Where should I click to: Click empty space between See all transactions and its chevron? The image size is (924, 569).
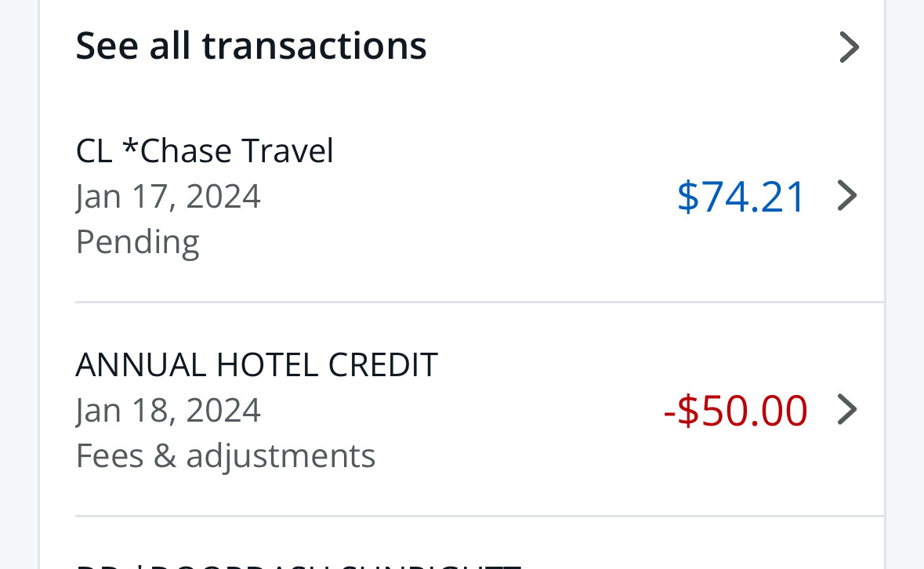pyautogui.click(x=627, y=45)
